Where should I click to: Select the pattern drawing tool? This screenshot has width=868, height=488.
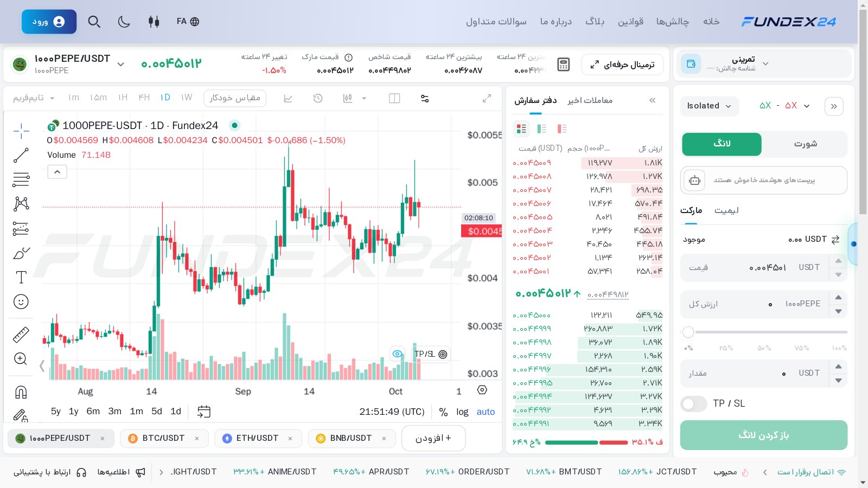click(x=21, y=204)
